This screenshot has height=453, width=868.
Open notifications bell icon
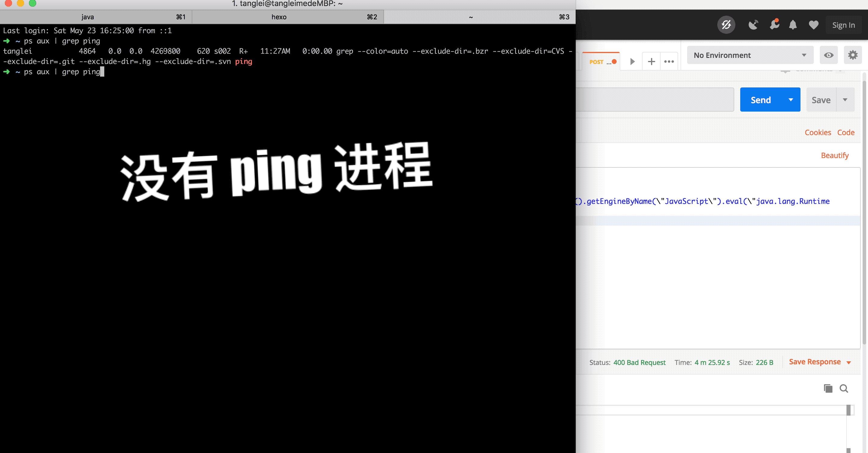coord(793,25)
